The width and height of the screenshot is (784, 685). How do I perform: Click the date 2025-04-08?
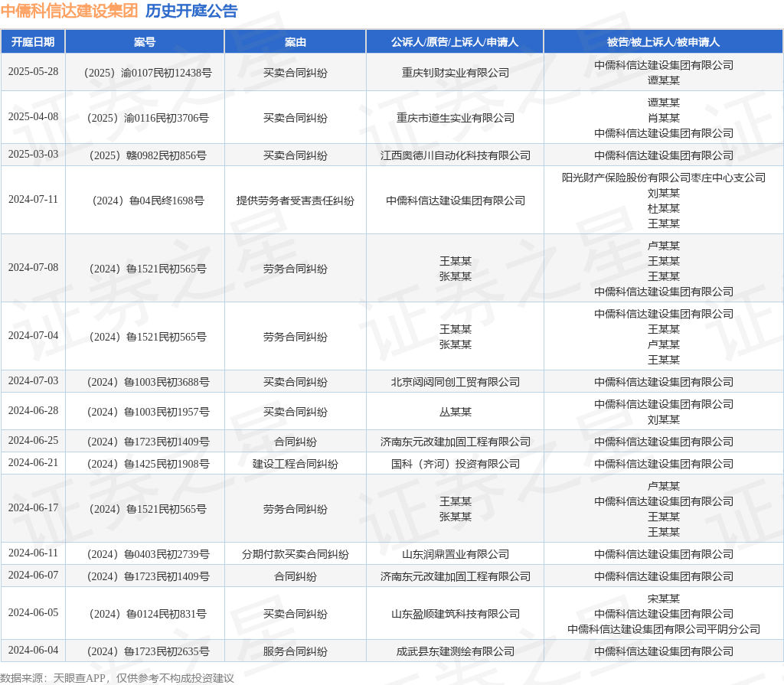[33, 116]
